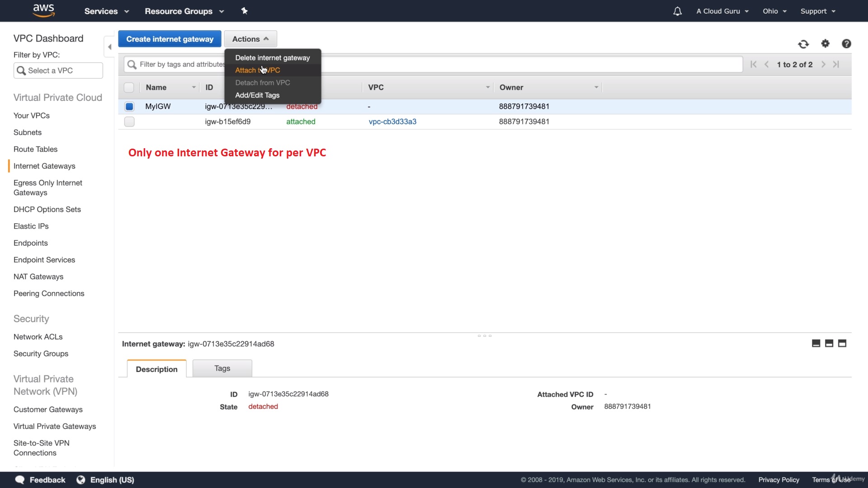Click the AWS logo
Image resolution: width=868 pixels, height=488 pixels.
tap(44, 10)
